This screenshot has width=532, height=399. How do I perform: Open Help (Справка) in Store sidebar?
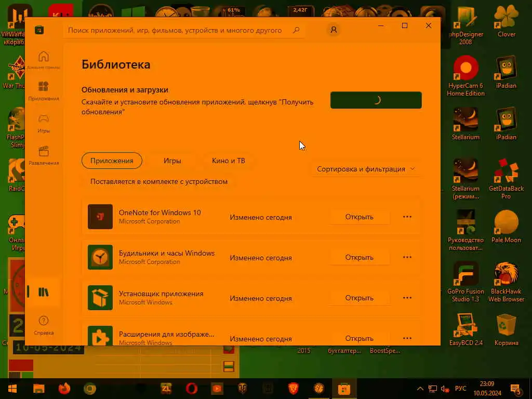click(x=44, y=325)
